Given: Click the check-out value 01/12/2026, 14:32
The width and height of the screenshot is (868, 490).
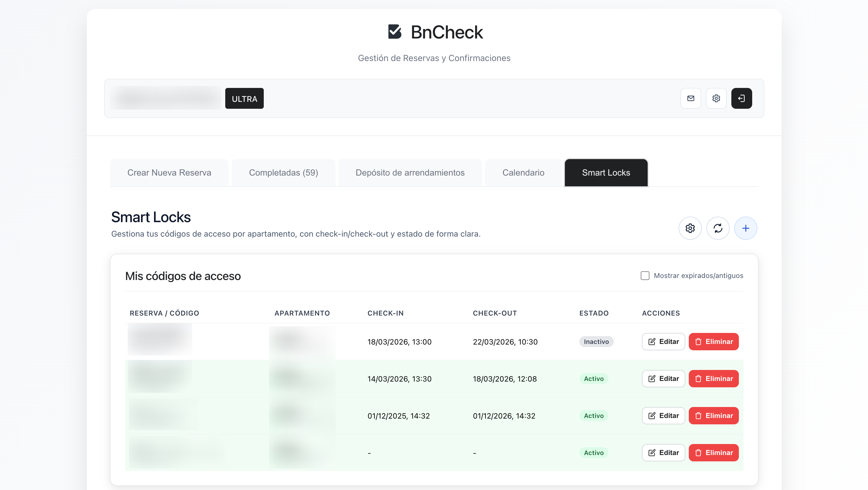Looking at the screenshot, I should (x=504, y=416).
